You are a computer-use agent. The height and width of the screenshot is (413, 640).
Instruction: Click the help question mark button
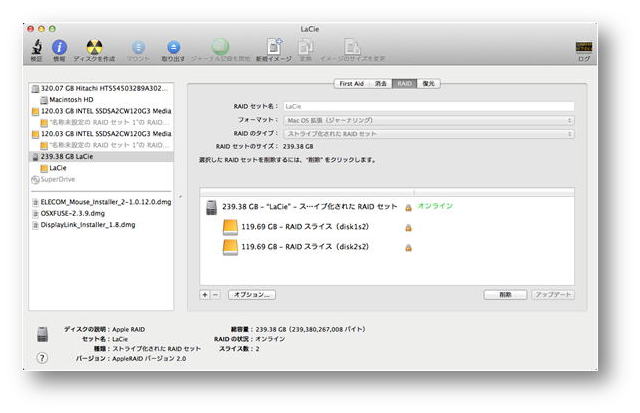tap(42, 358)
